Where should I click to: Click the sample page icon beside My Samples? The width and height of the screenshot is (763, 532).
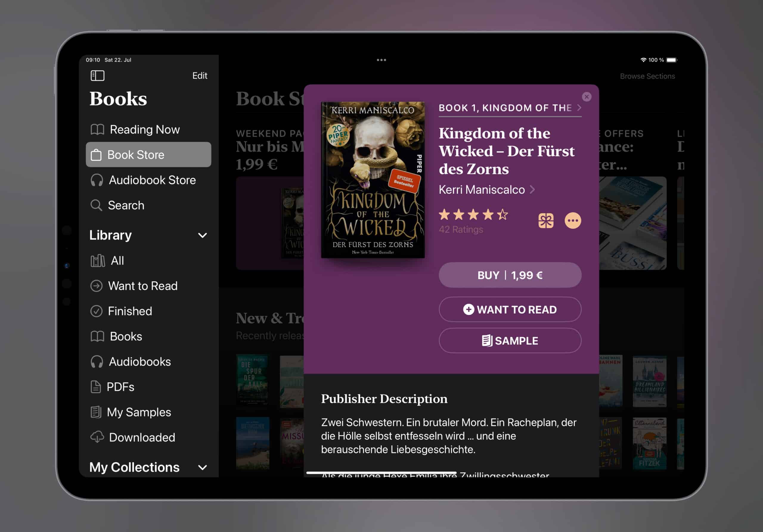[x=96, y=412]
